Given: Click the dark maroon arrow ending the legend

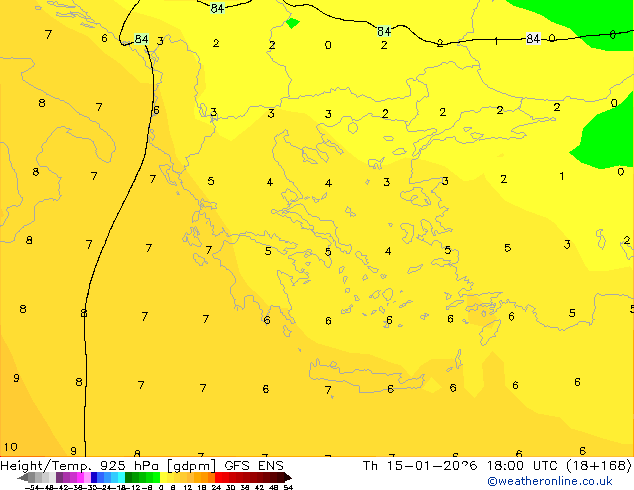Looking at the screenshot, I should [288, 478].
